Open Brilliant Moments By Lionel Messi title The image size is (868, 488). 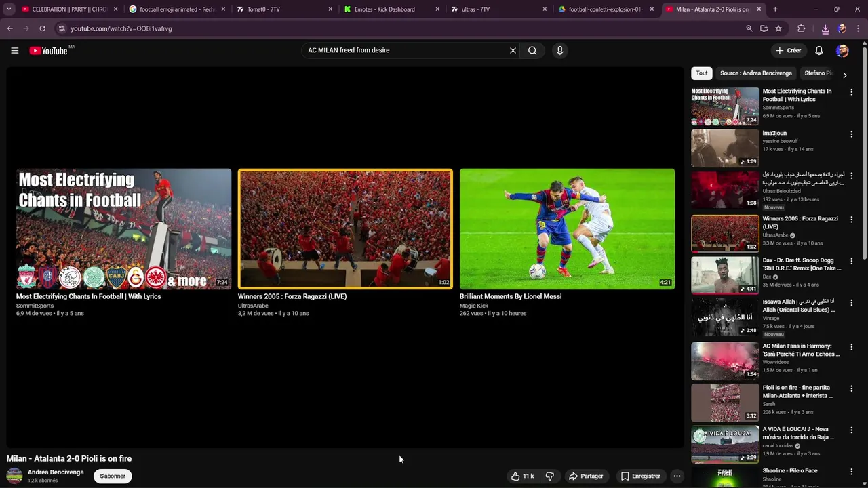pos(511,296)
